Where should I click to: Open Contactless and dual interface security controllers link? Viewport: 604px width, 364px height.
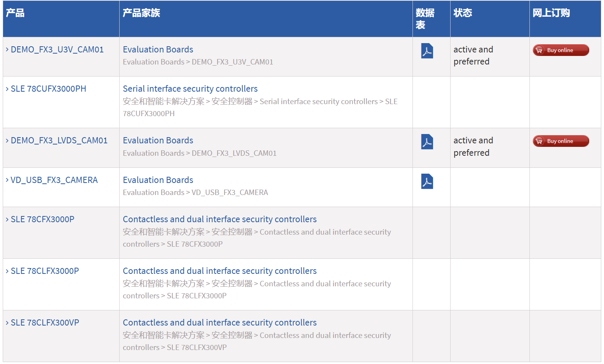(219, 219)
